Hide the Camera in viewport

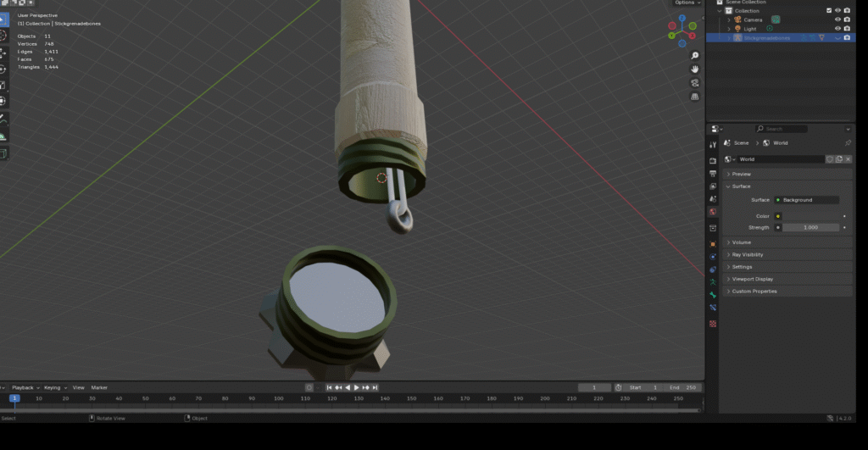(x=837, y=19)
